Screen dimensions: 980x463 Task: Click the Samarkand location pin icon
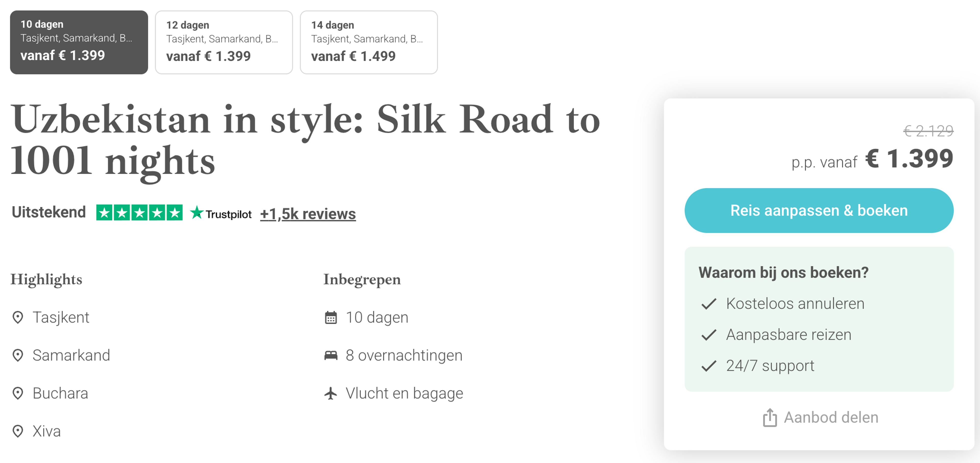coord(18,355)
